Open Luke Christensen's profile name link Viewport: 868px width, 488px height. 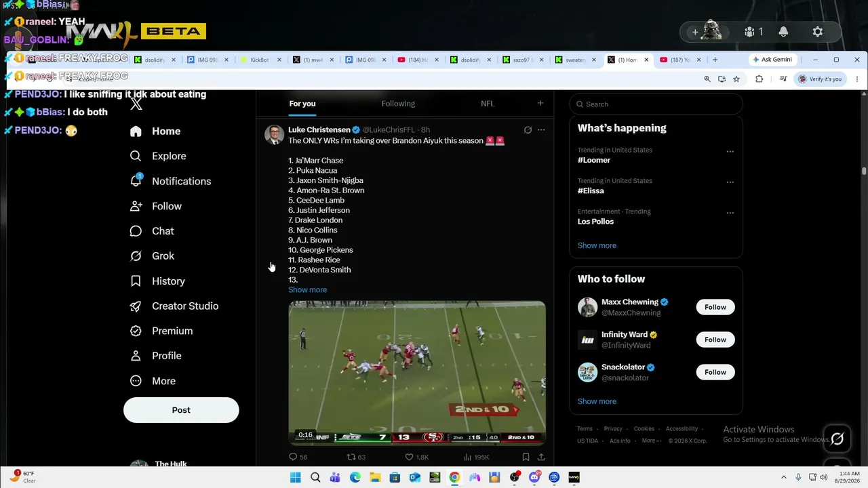click(319, 129)
